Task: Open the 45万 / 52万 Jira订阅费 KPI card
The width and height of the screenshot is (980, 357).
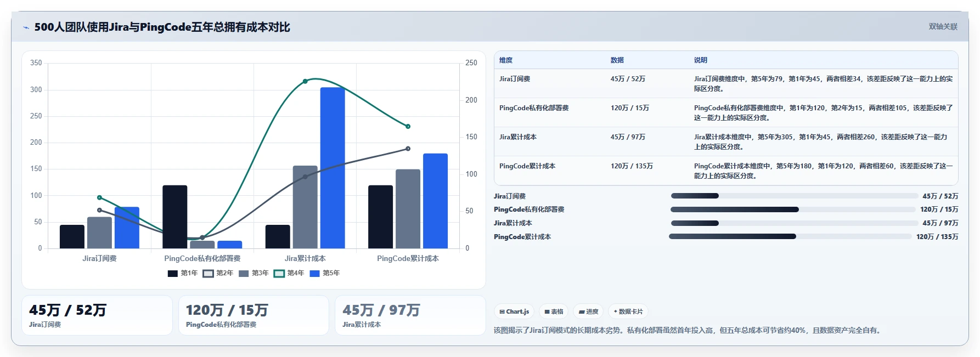Action: [97, 315]
